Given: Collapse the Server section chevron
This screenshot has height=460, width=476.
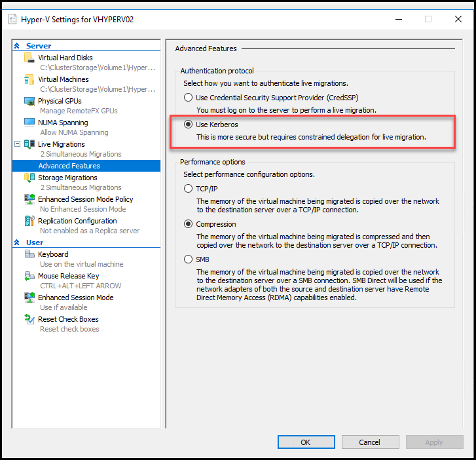Looking at the screenshot, I should [x=17, y=46].
